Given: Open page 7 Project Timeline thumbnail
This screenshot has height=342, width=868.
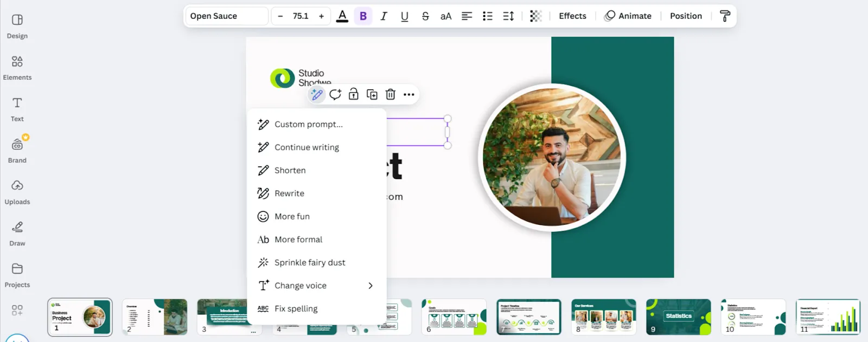Looking at the screenshot, I should tap(529, 317).
